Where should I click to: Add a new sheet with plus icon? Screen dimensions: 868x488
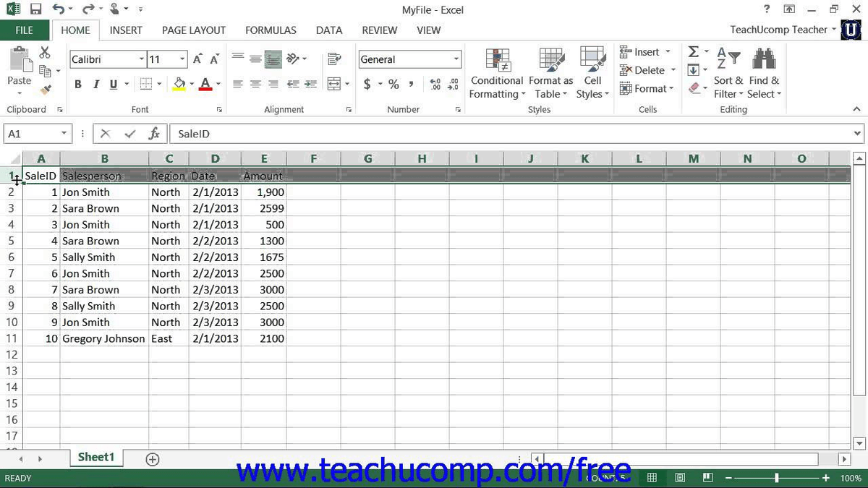coord(152,458)
